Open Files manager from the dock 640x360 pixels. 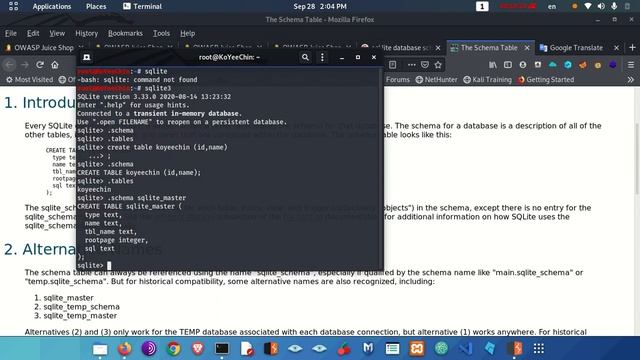pyautogui.click(x=100, y=349)
